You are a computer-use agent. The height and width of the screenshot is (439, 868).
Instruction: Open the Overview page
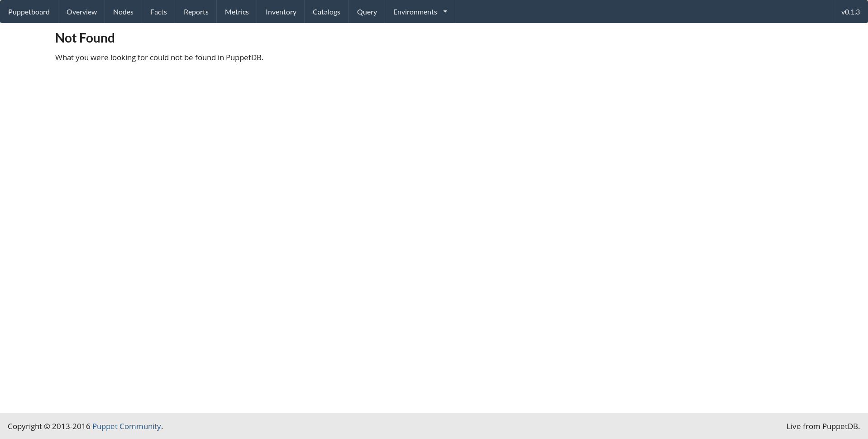tap(81, 12)
